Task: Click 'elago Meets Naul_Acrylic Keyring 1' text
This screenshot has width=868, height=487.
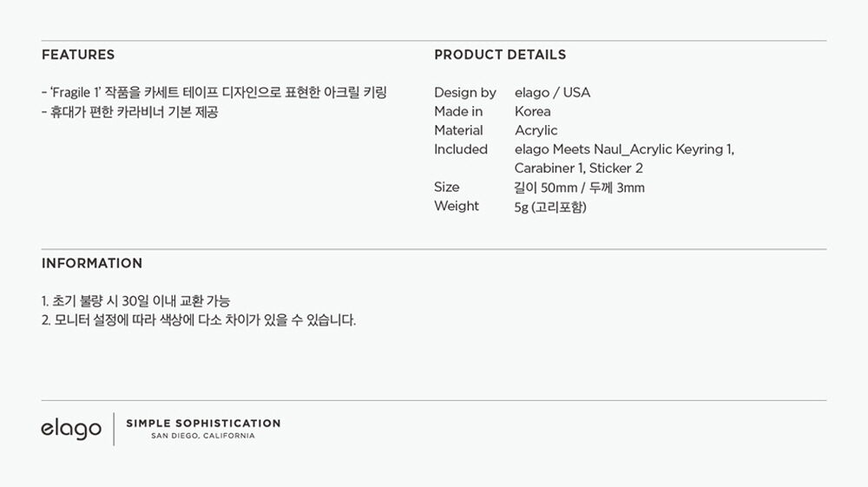Action: coord(624,149)
